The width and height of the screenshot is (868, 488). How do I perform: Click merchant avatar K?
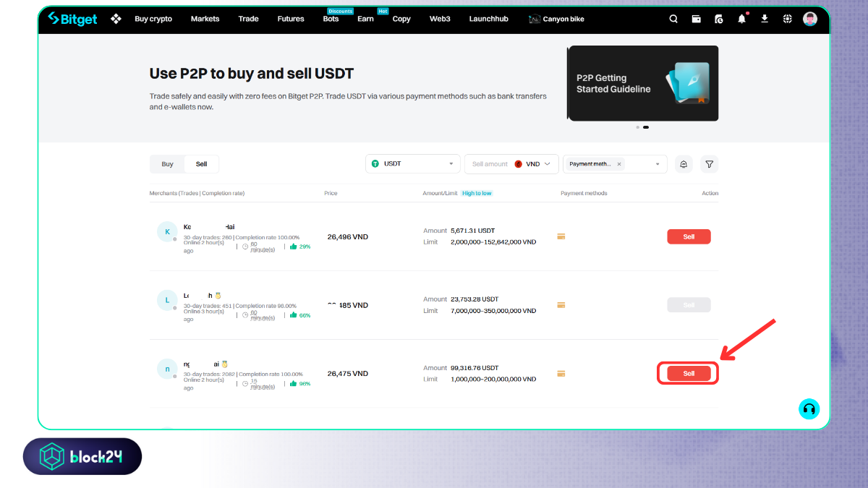(167, 232)
